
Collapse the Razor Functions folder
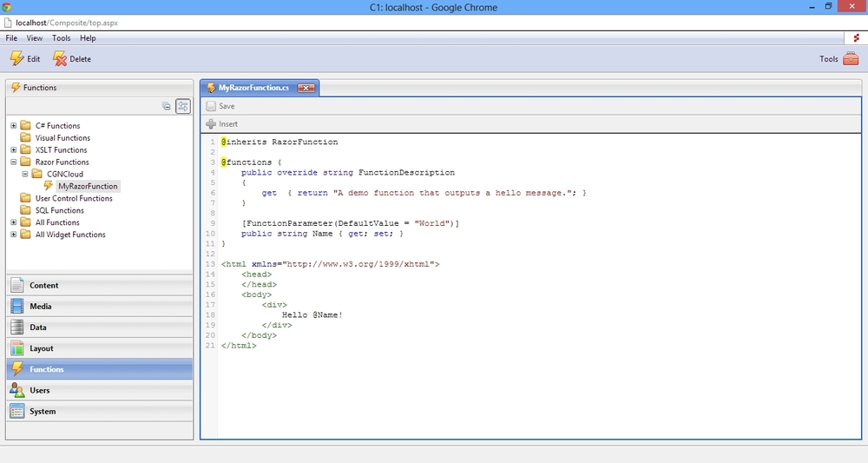click(14, 162)
